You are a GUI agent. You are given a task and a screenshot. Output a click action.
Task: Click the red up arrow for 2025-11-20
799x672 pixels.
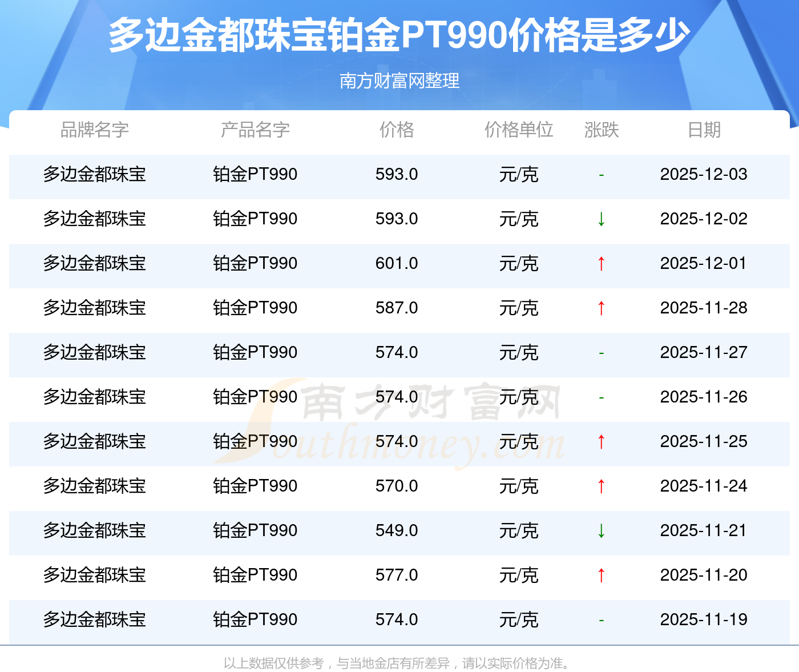click(x=601, y=576)
